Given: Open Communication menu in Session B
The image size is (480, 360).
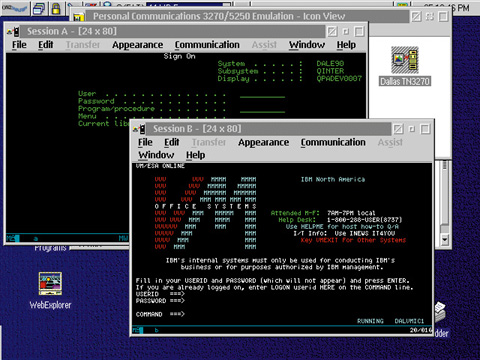Looking at the screenshot, I should pos(333,142).
